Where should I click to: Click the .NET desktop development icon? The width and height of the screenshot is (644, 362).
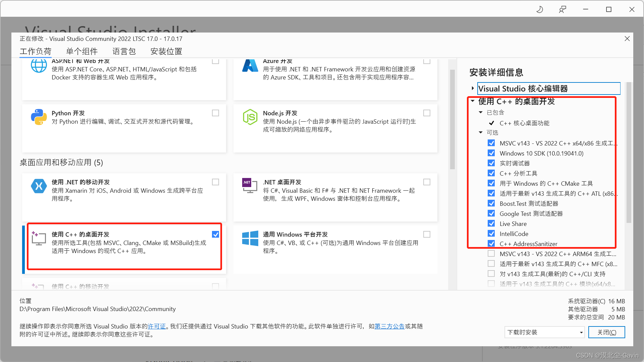tap(250, 186)
